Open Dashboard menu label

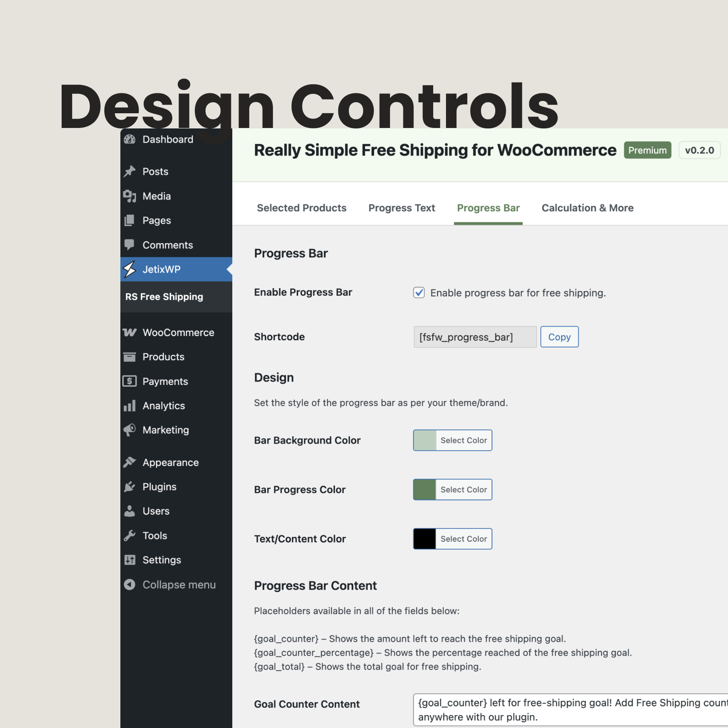pos(168,139)
